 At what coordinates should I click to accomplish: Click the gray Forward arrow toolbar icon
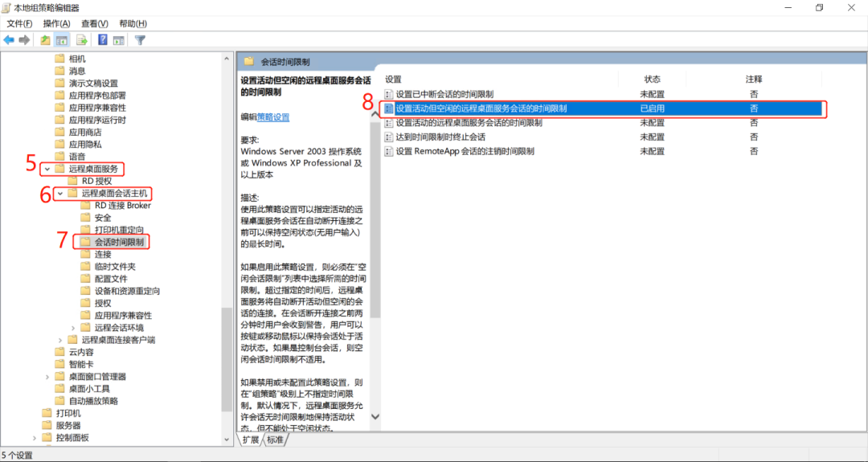coord(24,40)
